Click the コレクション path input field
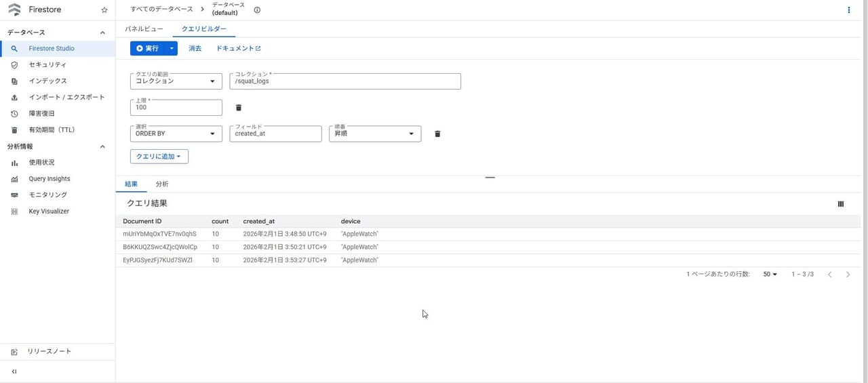Image resolution: width=868 pixels, height=383 pixels. click(345, 81)
